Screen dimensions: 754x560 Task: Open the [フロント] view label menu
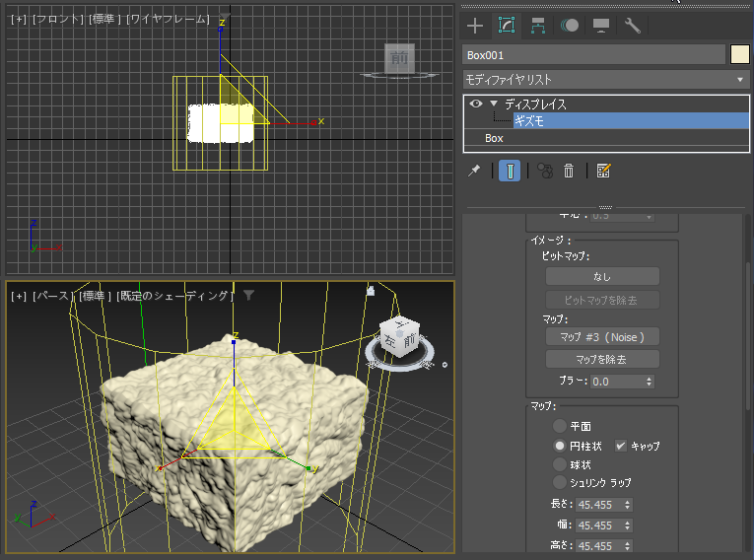pyautogui.click(x=58, y=19)
